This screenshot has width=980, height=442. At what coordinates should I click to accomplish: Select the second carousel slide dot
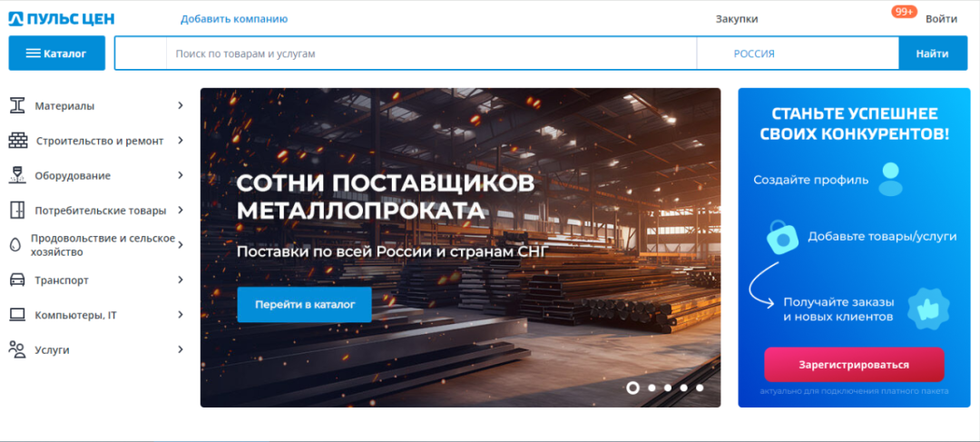pos(652,388)
